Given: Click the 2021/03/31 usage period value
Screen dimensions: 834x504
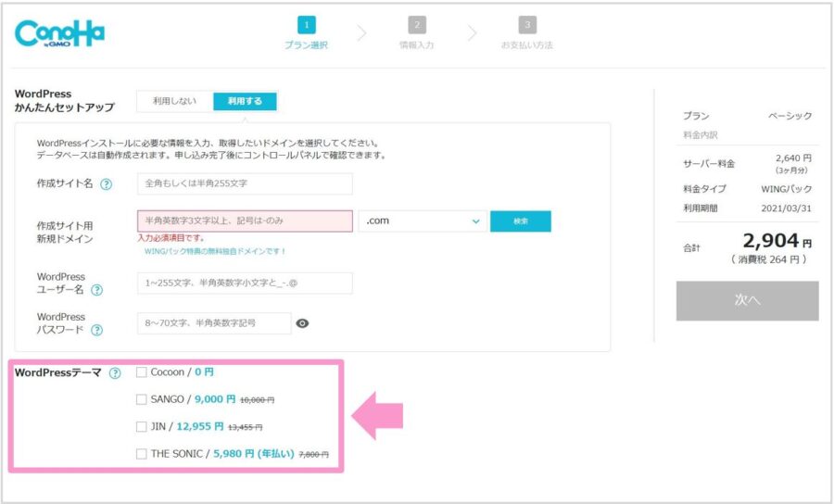Looking at the screenshot, I should click(786, 208).
